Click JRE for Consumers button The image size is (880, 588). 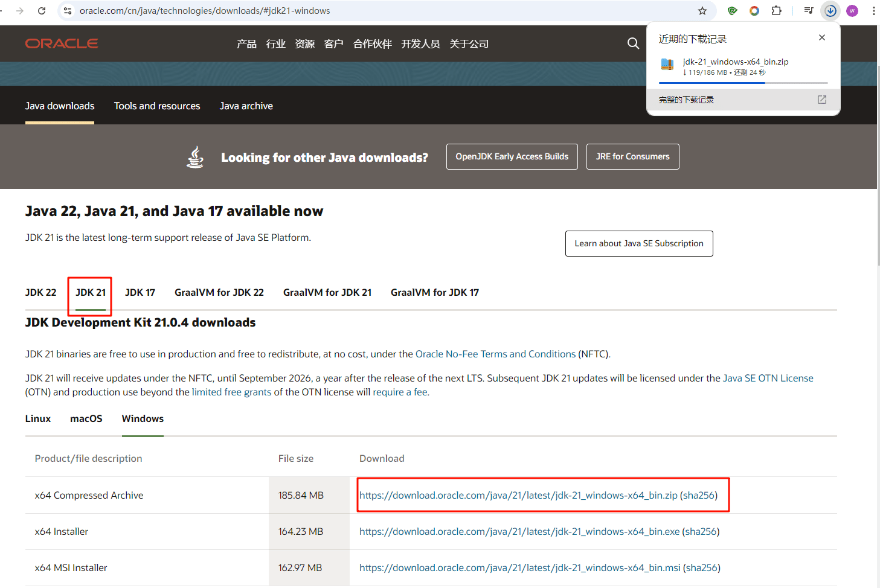click(x=633, y=156)
